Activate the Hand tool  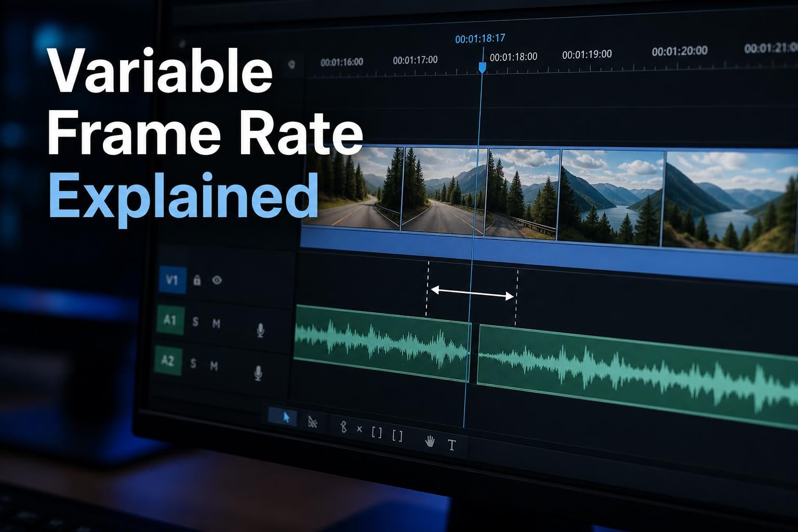click(430, 441)
